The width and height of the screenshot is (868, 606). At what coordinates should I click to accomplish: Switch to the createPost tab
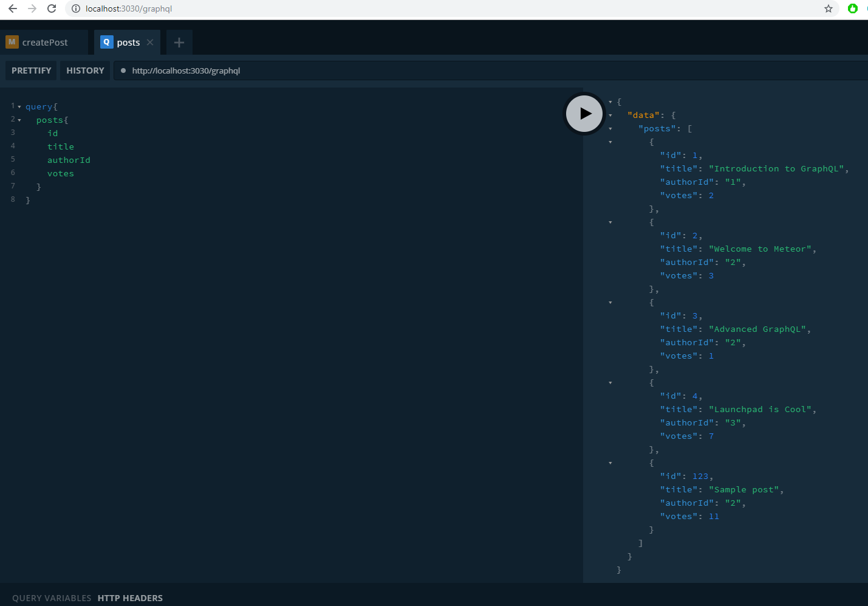pos(44,43)
